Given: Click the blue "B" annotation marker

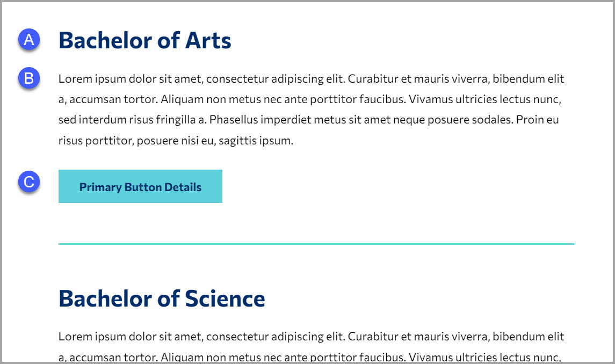Looking at the screenshot, I should (29, 78).
